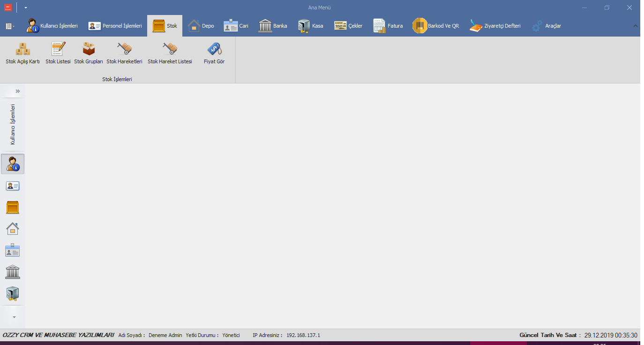
Task: Click the vertical Kullanıcı İşlemleri sidebar label
Action: pyautogui.click(x=13, y=124)
